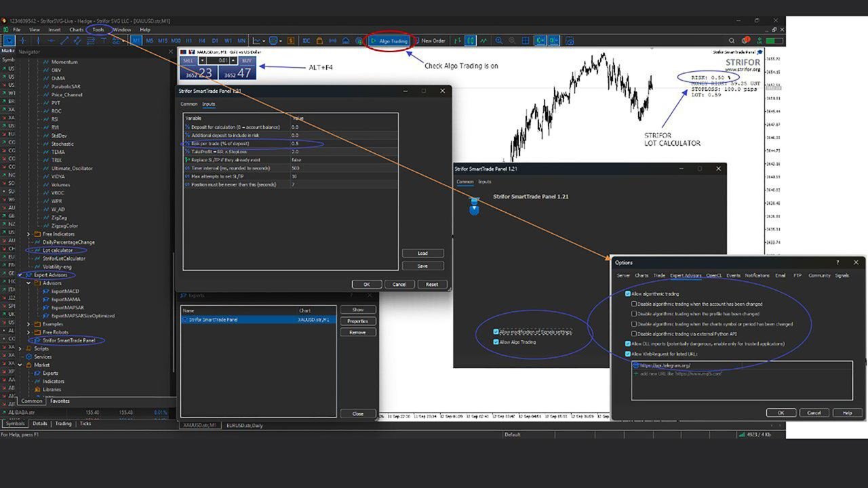Expand the Free Robots folder
The image size is (868, 488).
pyautogui.click(x=28, y=332)
